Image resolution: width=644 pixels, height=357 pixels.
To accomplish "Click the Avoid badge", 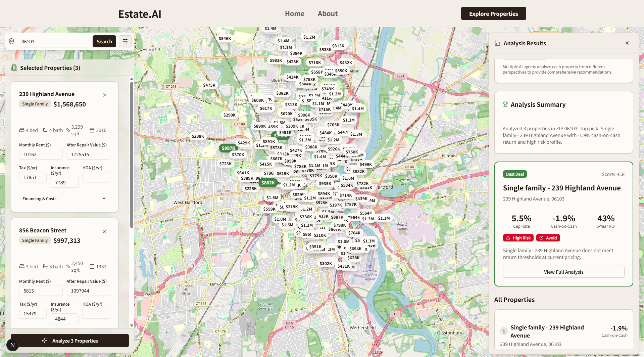I will coord(548,238).
